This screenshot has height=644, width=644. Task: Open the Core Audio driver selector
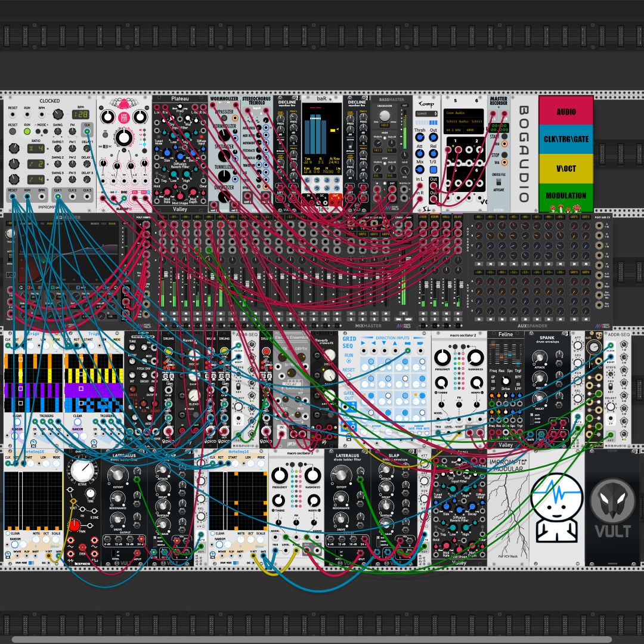coord(464,113)
